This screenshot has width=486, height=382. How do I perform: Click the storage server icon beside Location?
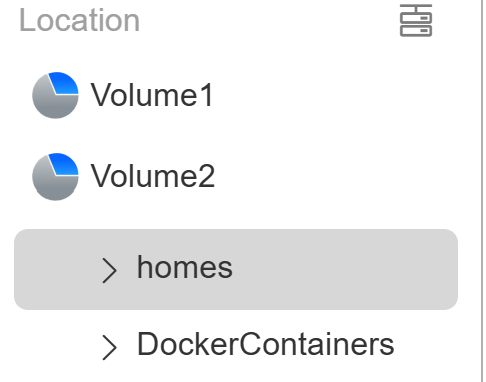point(416,20)
